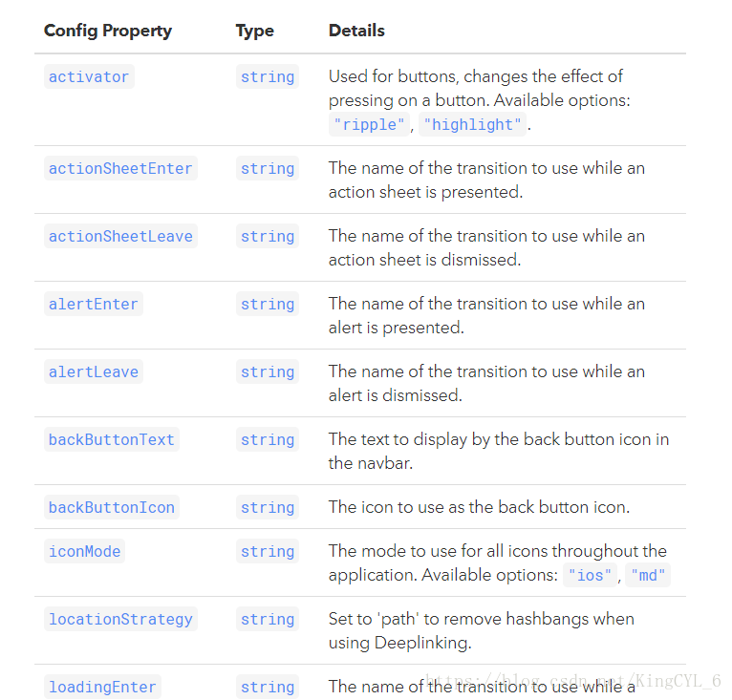
Task: Select the iconMode property code
Action: click(84, 551)
